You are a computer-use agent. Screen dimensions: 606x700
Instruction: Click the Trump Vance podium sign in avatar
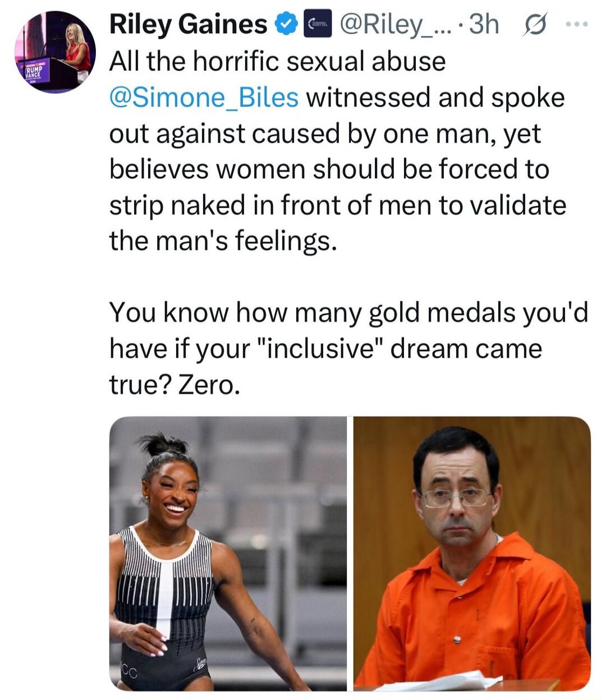tap(34, 72)
